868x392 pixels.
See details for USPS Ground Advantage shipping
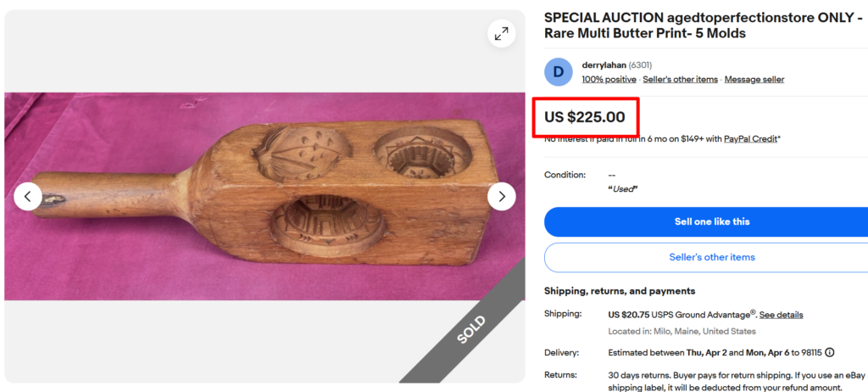tap(781, 315)
